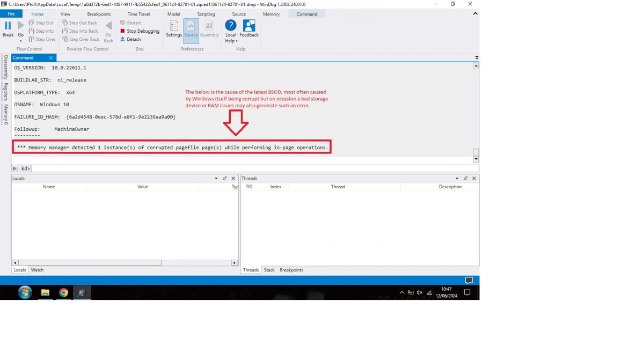Click Index column header in Threads
Viewport: 644px width, 360px height.
pos(276,187)
